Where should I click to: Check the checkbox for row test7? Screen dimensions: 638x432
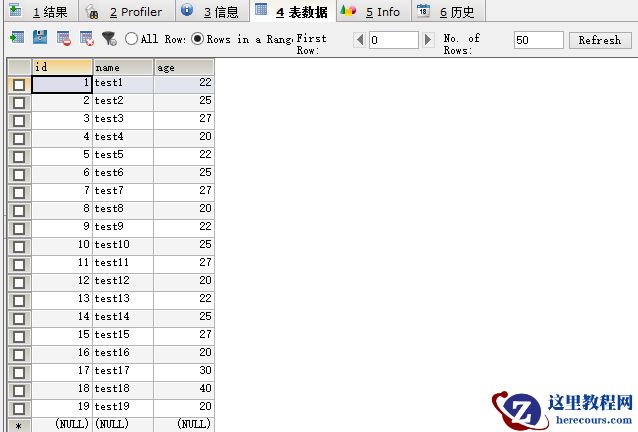click(19, 193)
